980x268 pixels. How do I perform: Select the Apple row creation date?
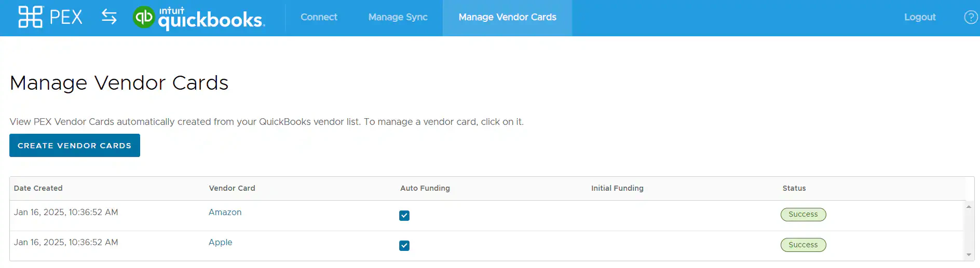point(66,242)
